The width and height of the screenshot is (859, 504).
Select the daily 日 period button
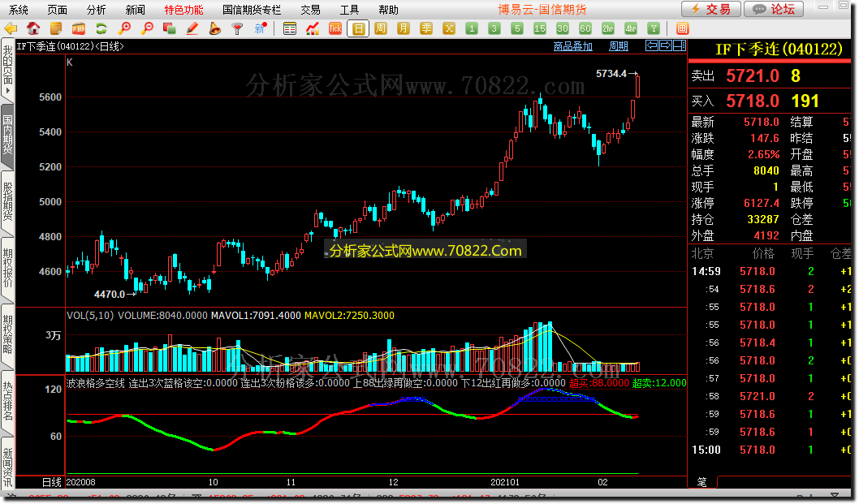(358, 28)
